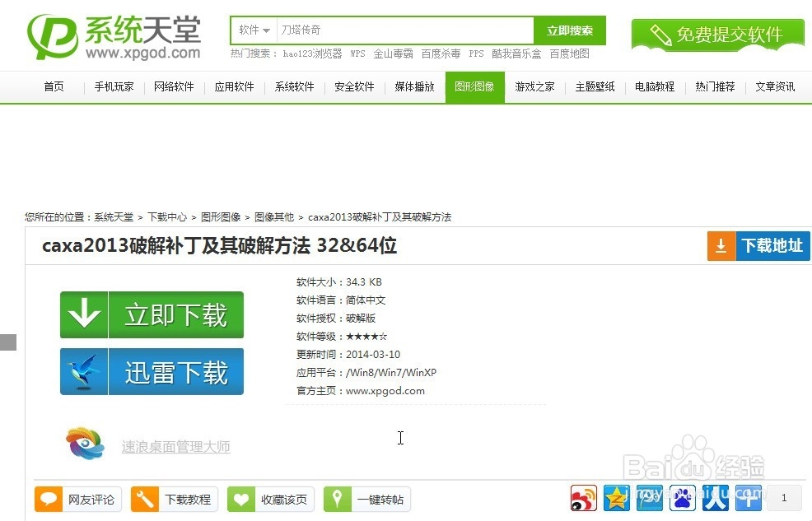Click the update date 2014-03-10
This screenshot has height=521, width=812.
[373, 355]
